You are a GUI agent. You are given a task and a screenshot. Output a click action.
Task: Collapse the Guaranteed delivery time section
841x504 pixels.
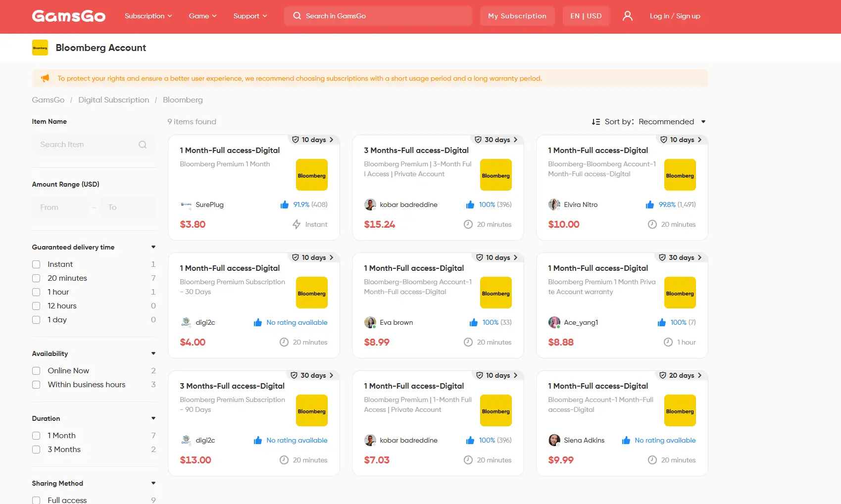coord(153,247)
